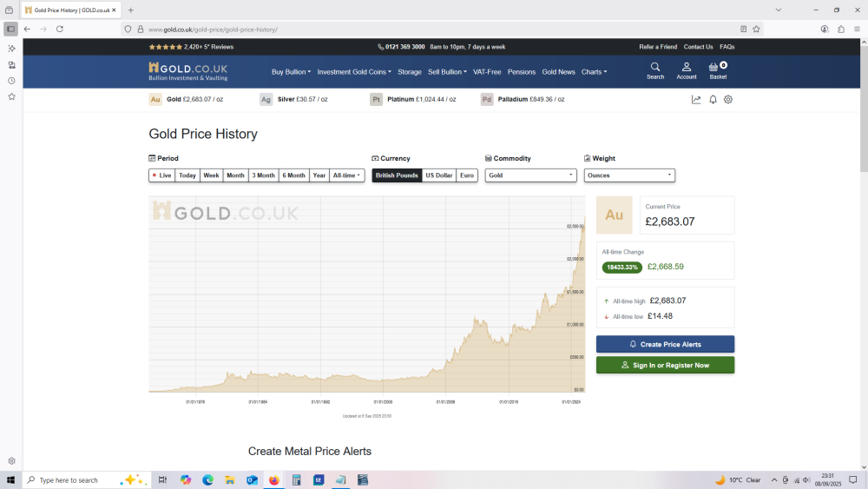Screen dimensions: 868x489
Task: Click Create Price Alerts button
Action: [665, 345]
